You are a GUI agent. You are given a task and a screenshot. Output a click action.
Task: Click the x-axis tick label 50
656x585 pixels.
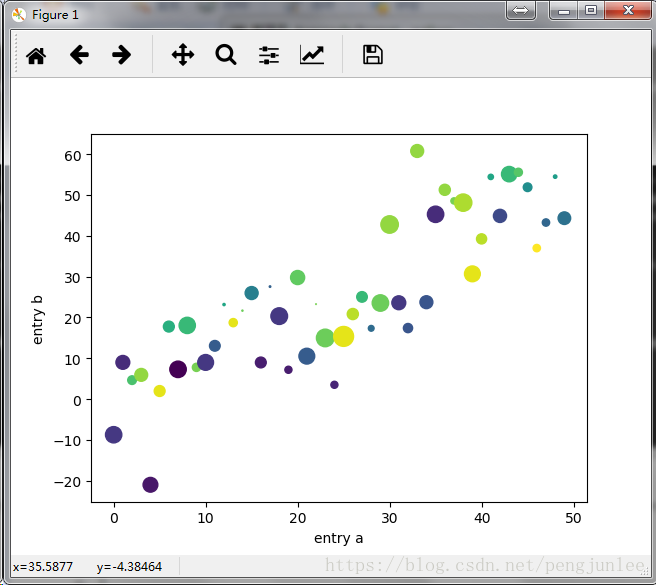tap(573, 518)
